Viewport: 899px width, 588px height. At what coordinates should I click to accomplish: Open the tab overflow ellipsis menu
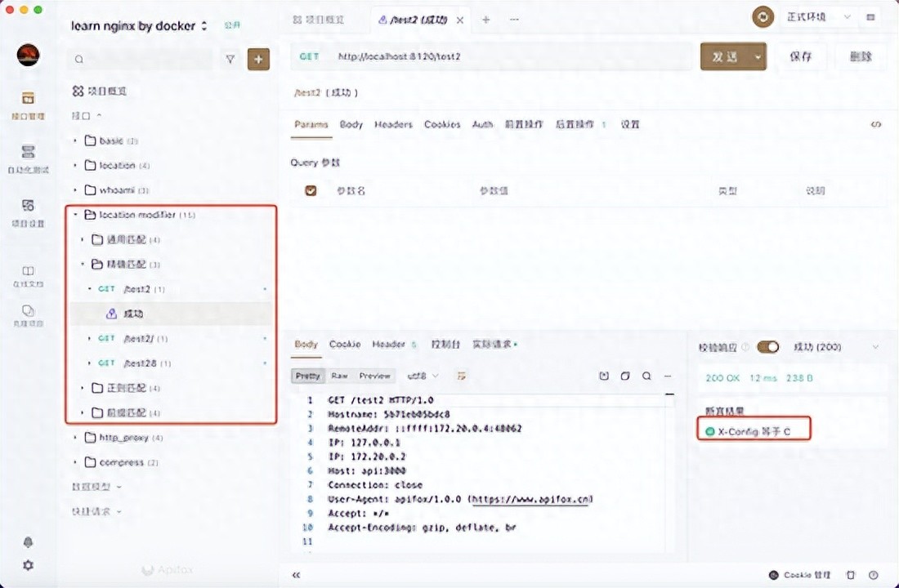tap(514, 20)
